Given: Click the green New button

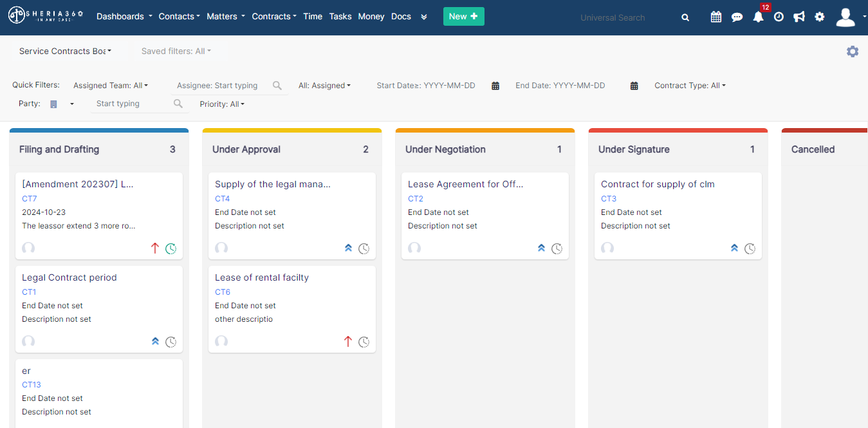Looking at the screenshot, I should click(464, 17).
